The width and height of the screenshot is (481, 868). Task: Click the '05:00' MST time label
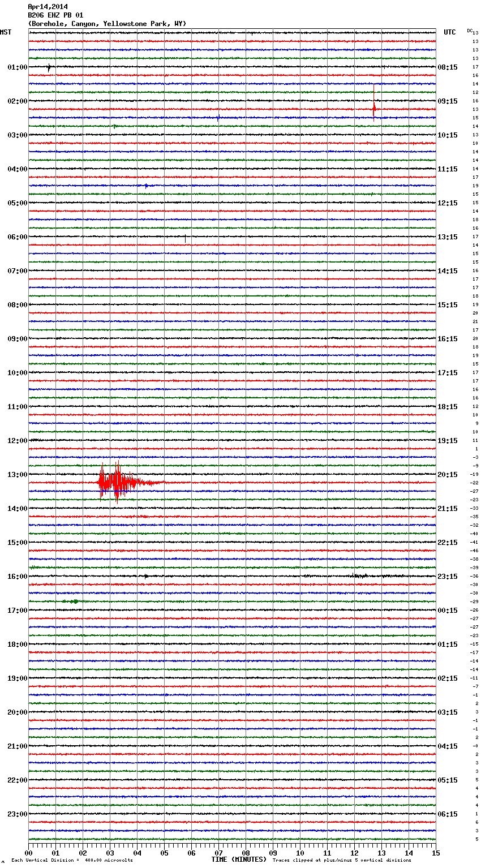coord(18,203)
